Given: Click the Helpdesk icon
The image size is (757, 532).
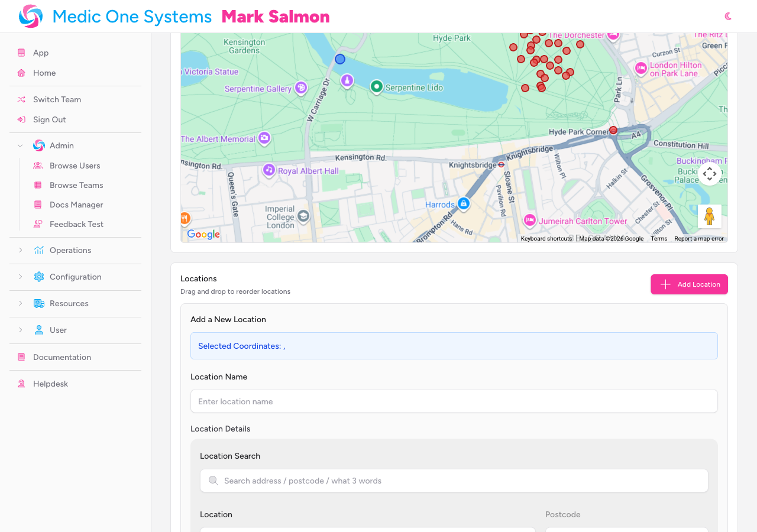Looking at the screenshot, I should coord(20,384).
